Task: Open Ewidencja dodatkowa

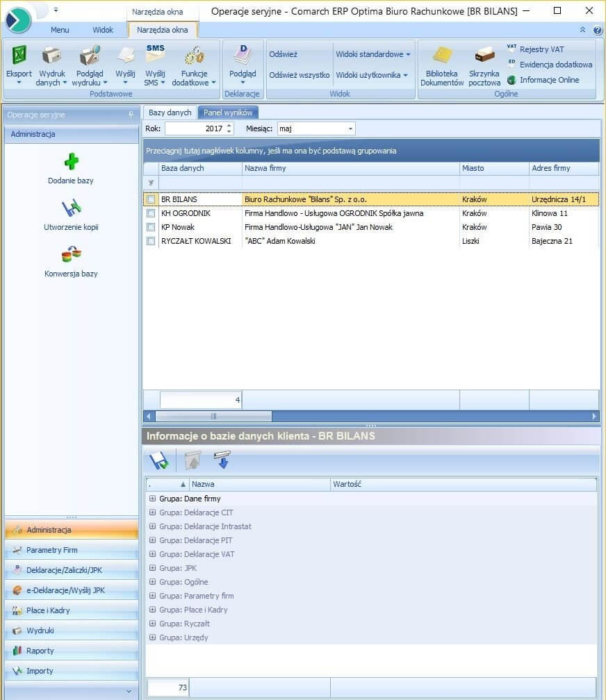Action: click(550, 65)
